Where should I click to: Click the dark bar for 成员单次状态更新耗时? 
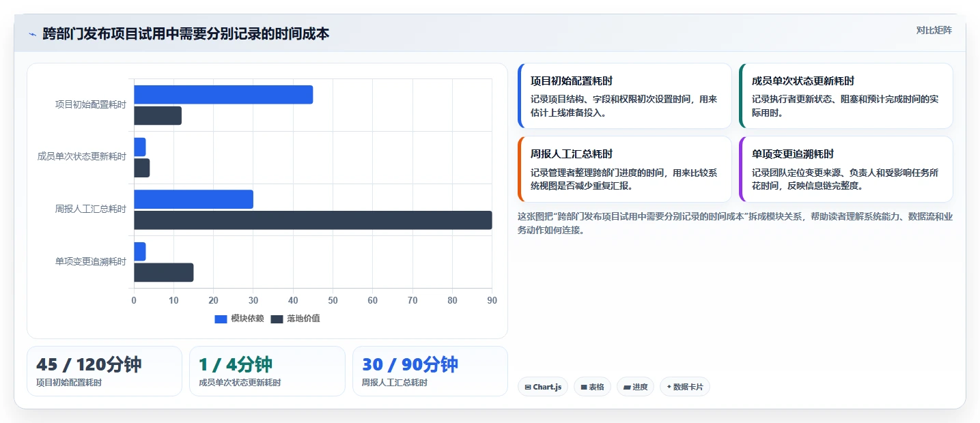(x=142, y=168)
